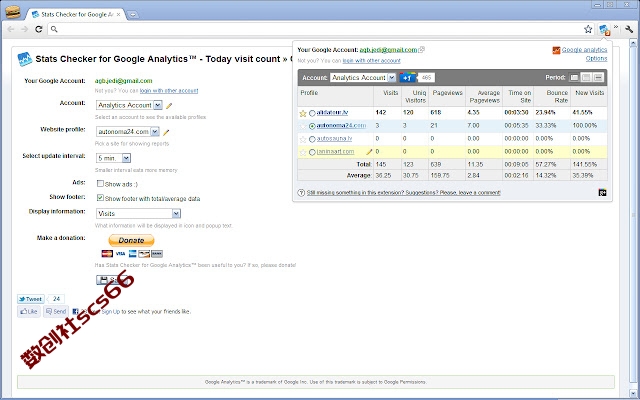
Task: Click the agb.jedi email link in the popup
Action: [388, 50]
